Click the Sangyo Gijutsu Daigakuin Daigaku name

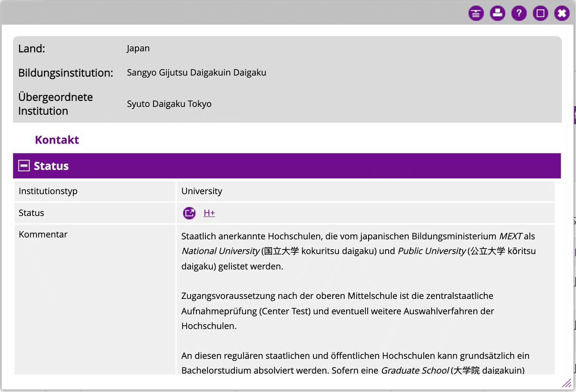(x=196, y=73)
